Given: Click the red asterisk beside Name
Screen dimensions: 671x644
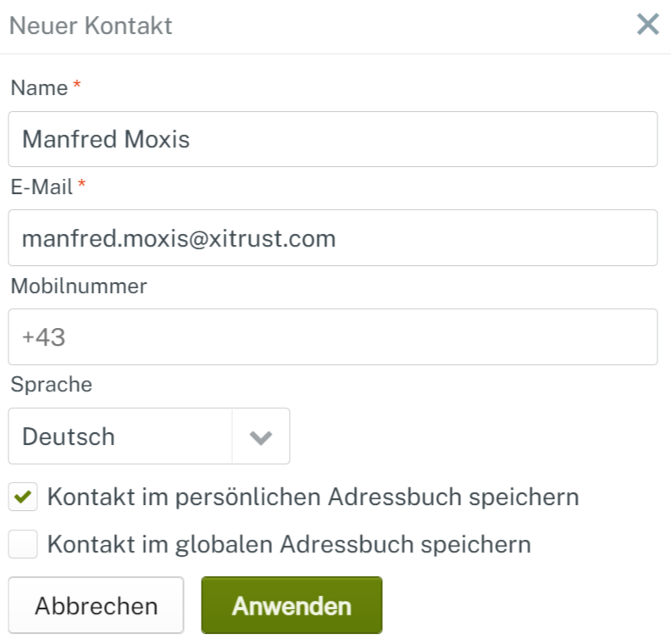Looking at the screenshot, I should click(77, 86).
